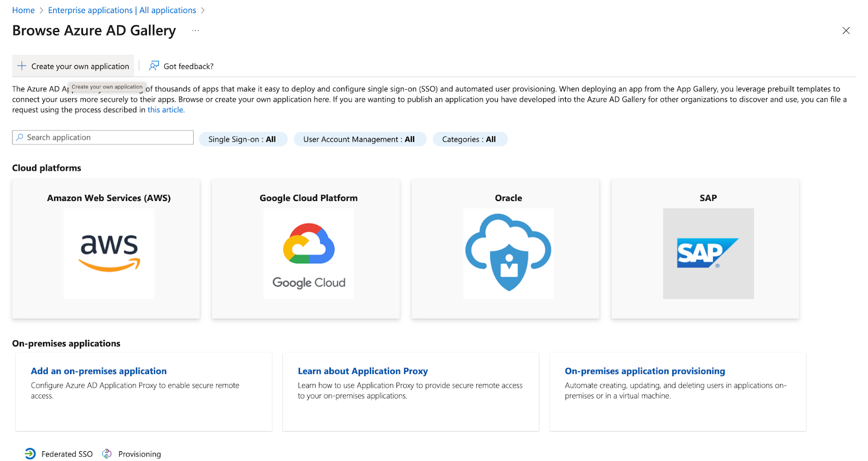The width and height of the screenshot is (868, 461).
Task: Go to Home breadcrumb
Action: point(23,10)
